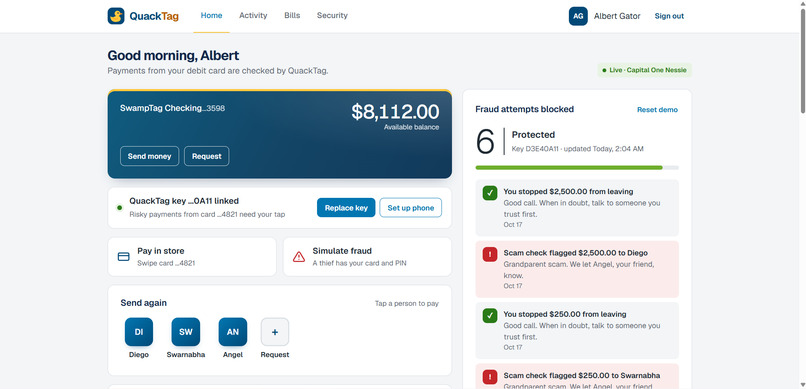Click the credit card icon in Pay in store
Image resolution: width=806 pixels, height=389 pixels.
click(123, 256)
